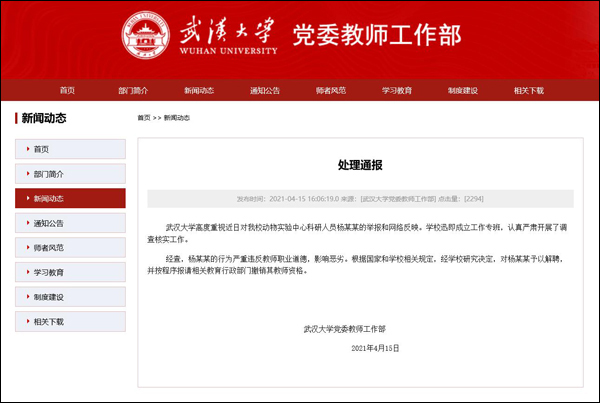Screen dimensions: 600x403
Task: Click 新闻动态 in the breadcrumb trail
Action: tap(177, 118)
